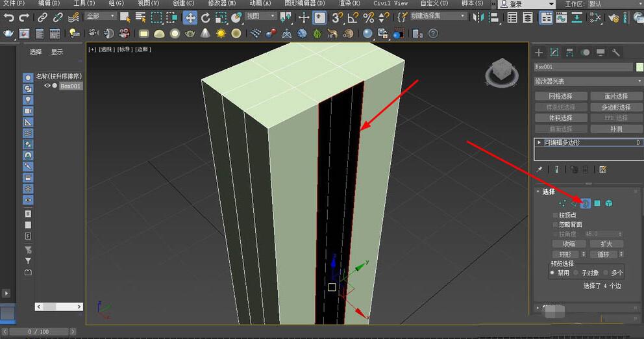The image size is (644, 339).
Task: Click the Unlink selection icon
Action: coord(58,18)
